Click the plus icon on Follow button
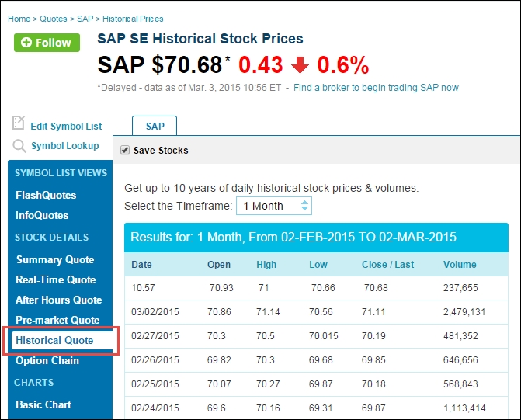This screenshot has height=420, width=521. pos(26,43)
